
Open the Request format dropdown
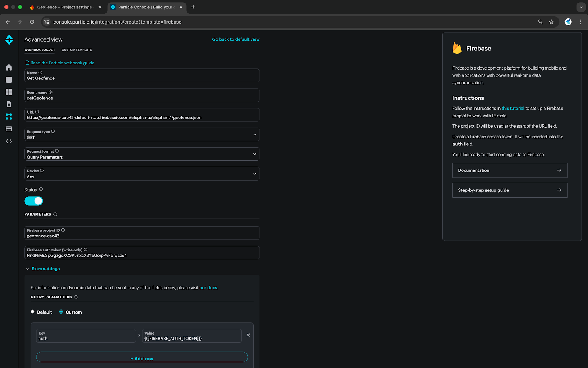point(142,154)
